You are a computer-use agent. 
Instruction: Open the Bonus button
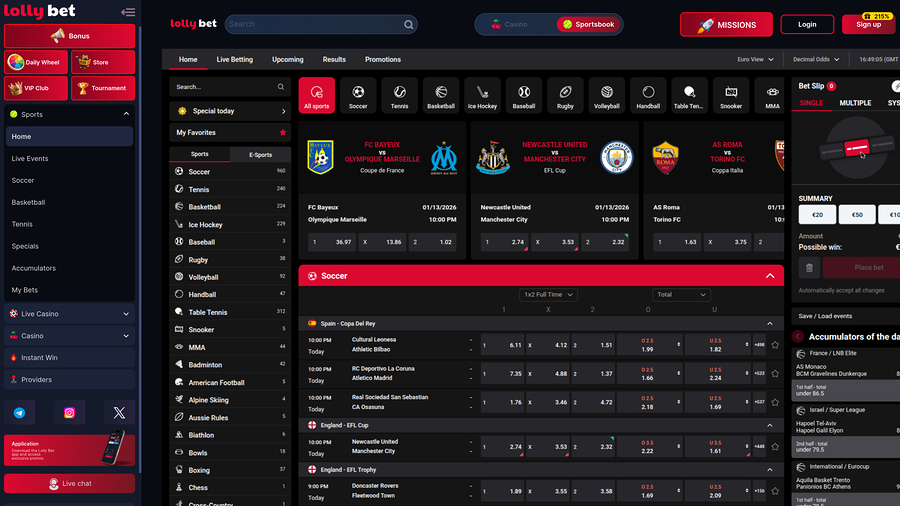[69, 36]
